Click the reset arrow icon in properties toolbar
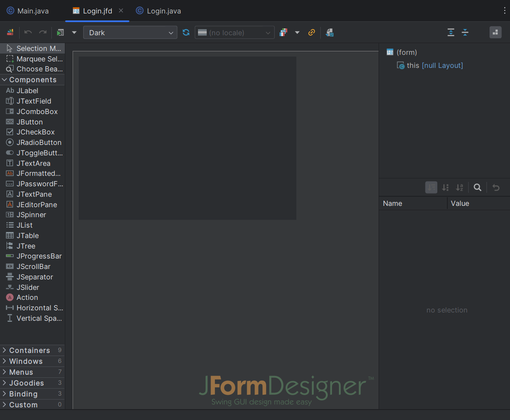The image size is (510, 420). pos(496,188)
